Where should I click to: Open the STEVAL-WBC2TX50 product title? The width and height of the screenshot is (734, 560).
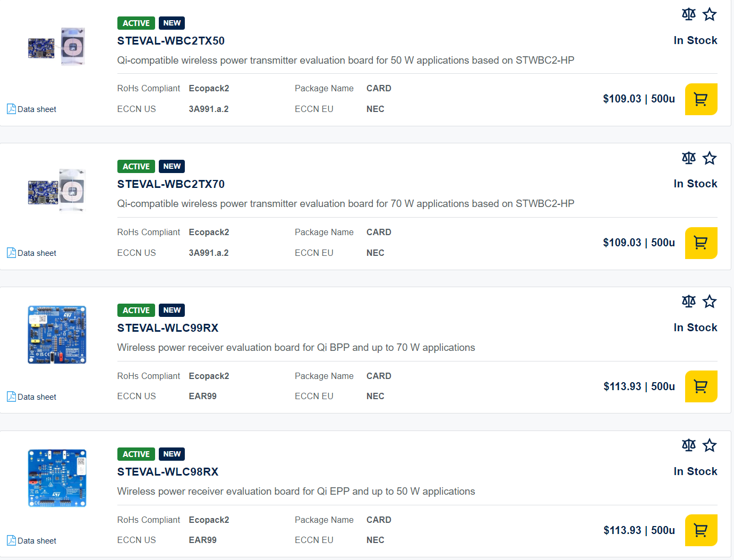[170, 41]
